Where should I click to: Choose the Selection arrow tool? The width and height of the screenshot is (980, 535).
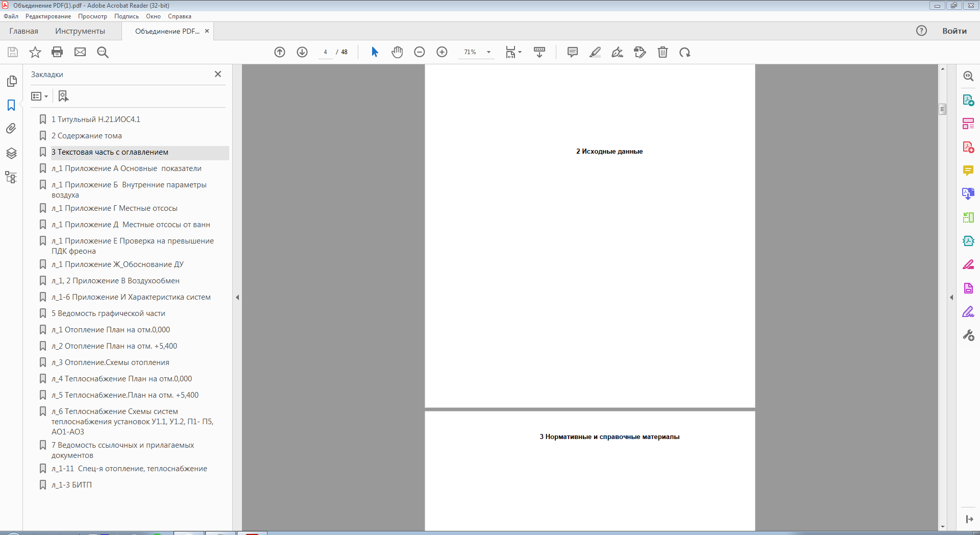[375, 52]
